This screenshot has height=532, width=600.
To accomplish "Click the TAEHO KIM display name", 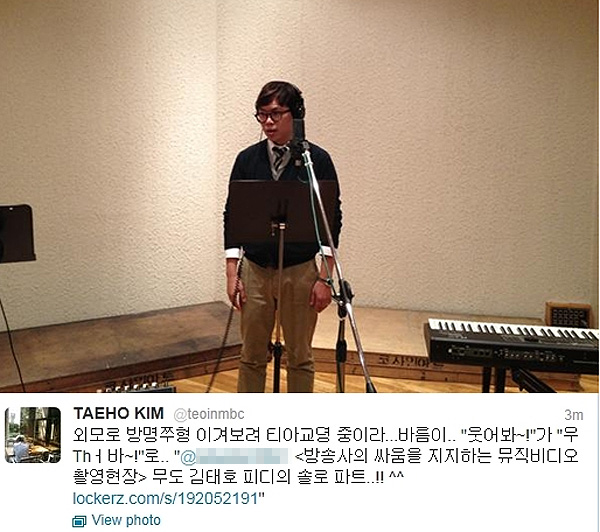I will coord(119,414).
